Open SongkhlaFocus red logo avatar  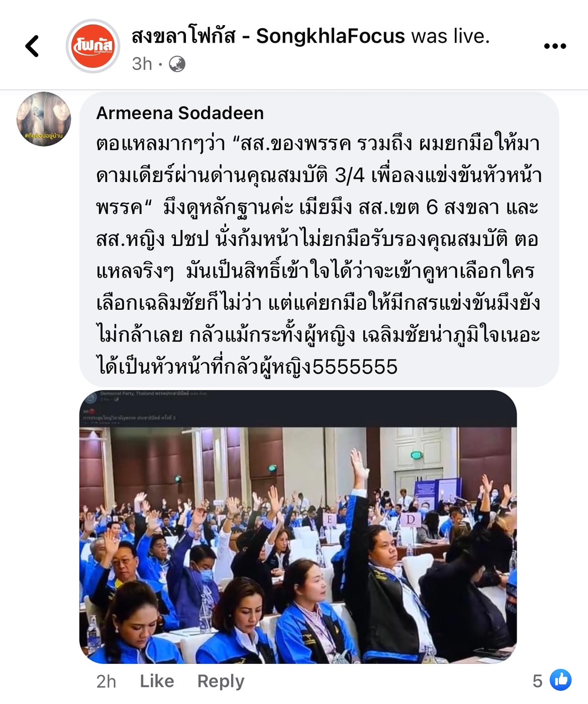tap(93, 46)
